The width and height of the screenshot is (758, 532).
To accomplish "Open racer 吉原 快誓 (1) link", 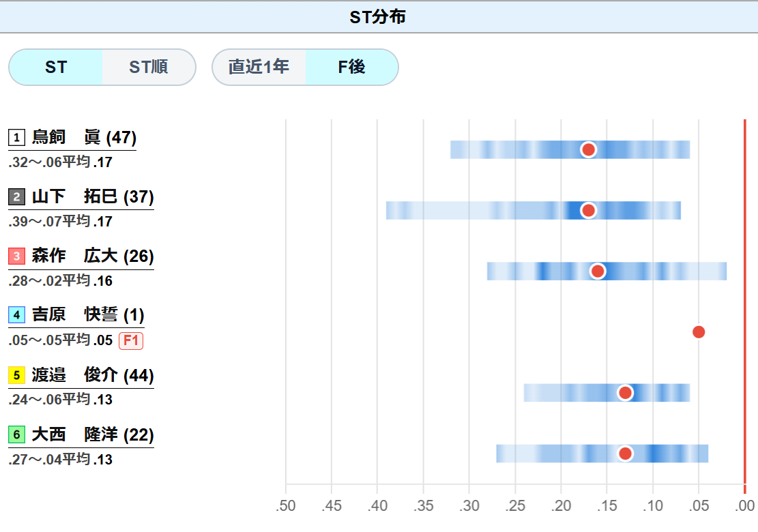I will coord(88,315).
